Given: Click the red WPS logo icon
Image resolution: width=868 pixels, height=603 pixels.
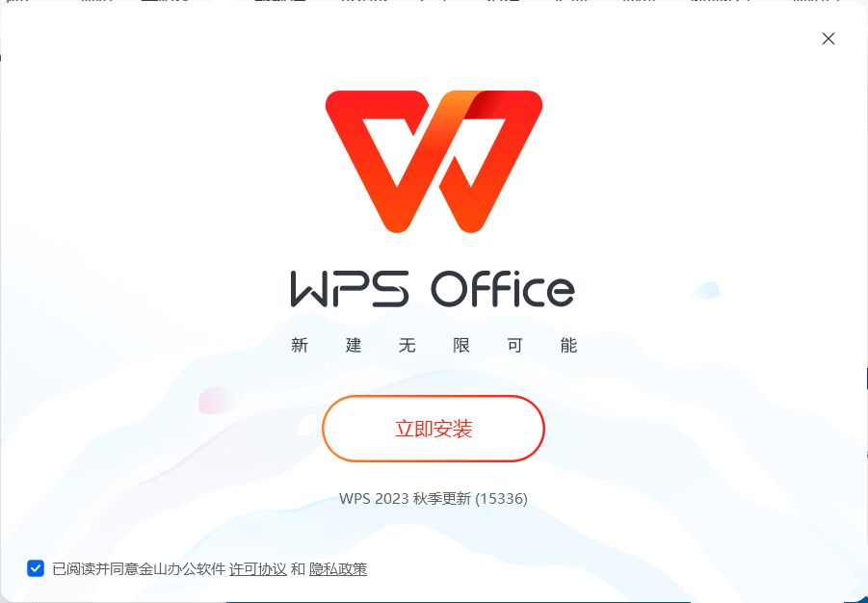Looking at the screenshot, I should [434, 161].
